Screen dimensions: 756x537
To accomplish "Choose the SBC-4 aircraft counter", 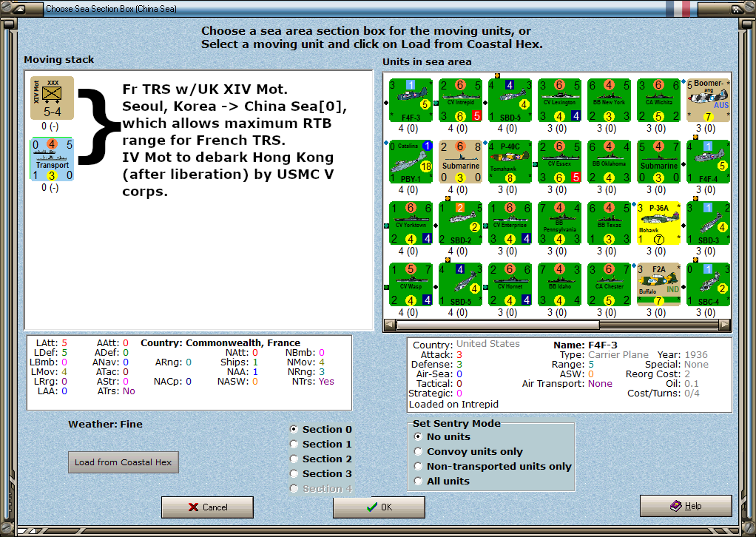I will pos(708,285).
